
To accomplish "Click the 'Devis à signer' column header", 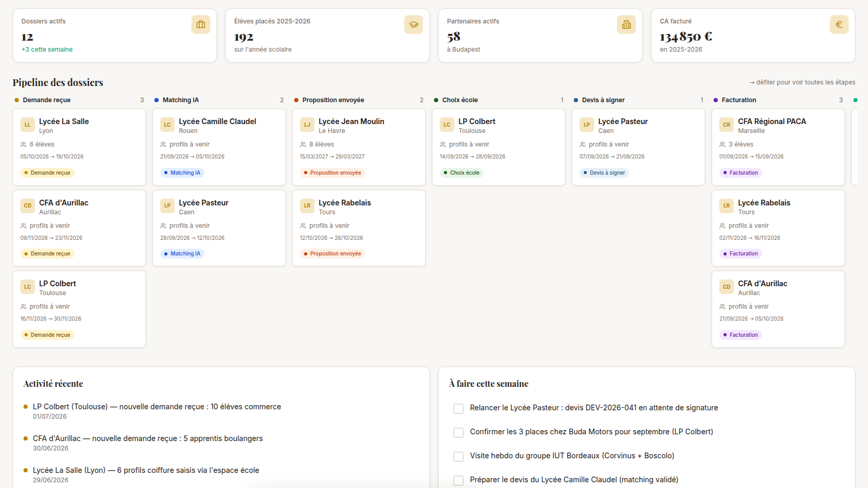I will pos(604,100).
